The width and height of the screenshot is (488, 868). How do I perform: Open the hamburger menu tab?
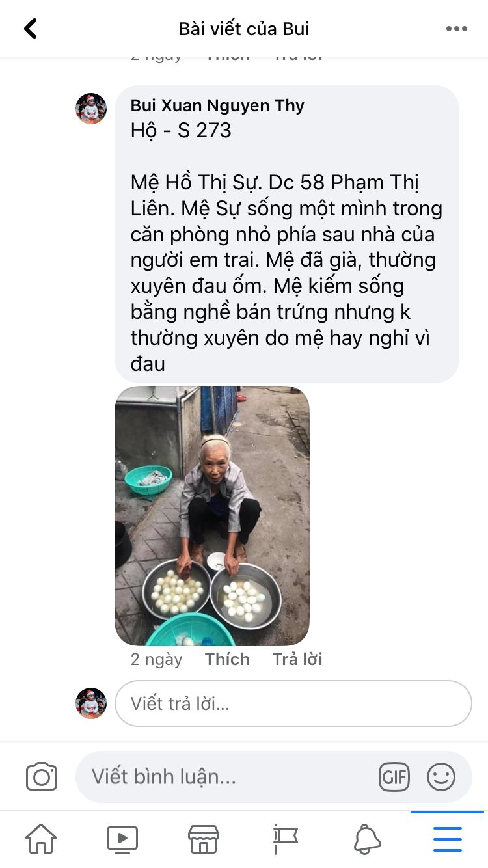(448, 839)
